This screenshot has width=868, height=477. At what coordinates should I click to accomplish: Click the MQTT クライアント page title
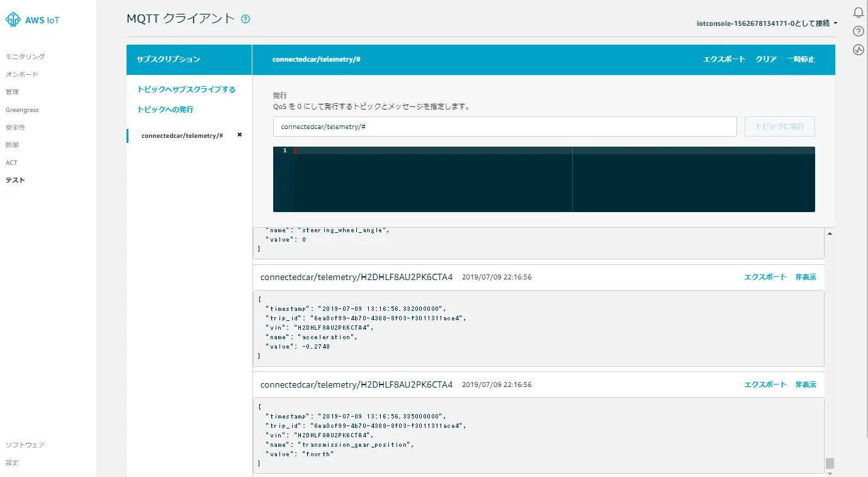click(180, 19)
